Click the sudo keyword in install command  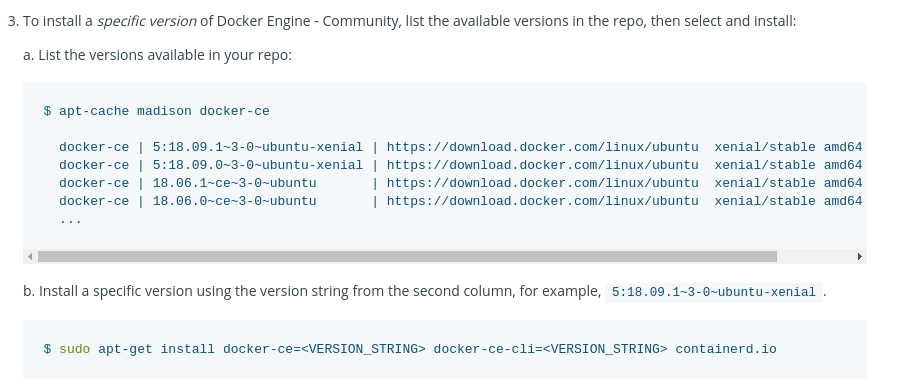click(75, 349)
